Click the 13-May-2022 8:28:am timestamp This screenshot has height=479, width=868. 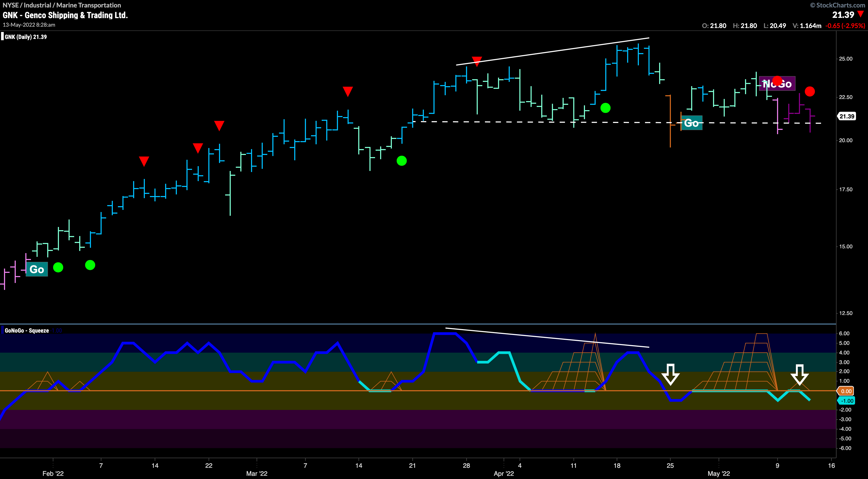tap(29, 25)
